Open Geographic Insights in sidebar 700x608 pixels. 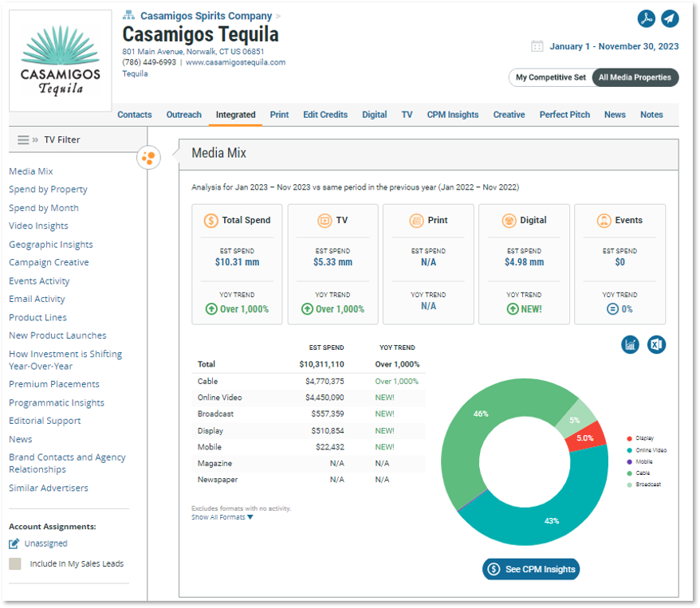[51, 245]
